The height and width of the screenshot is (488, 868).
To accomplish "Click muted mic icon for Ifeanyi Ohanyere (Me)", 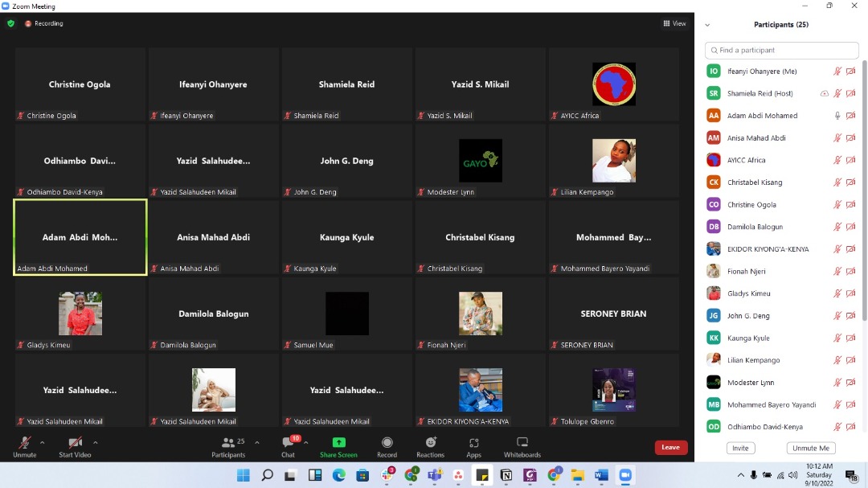I will pyautogui.click(x=837, y=71).
